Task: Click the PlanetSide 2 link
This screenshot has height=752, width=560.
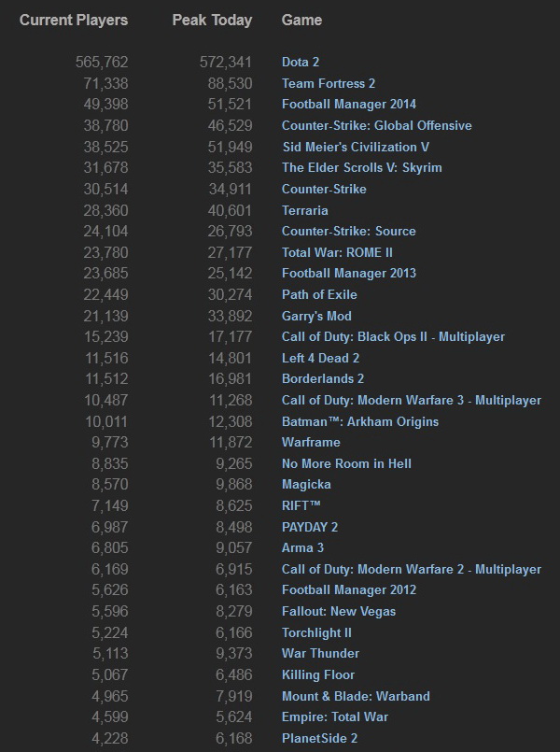Action: pyautogui.click(x=321, y=738)
